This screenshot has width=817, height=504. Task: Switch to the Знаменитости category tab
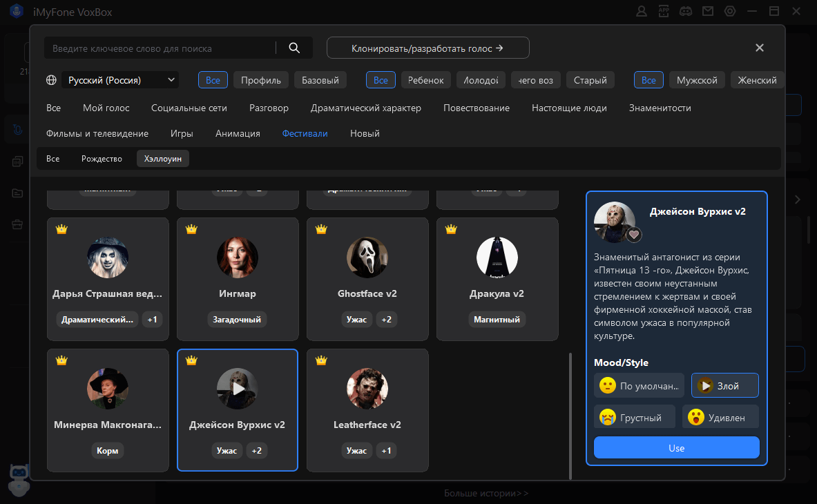coord(660,108)
